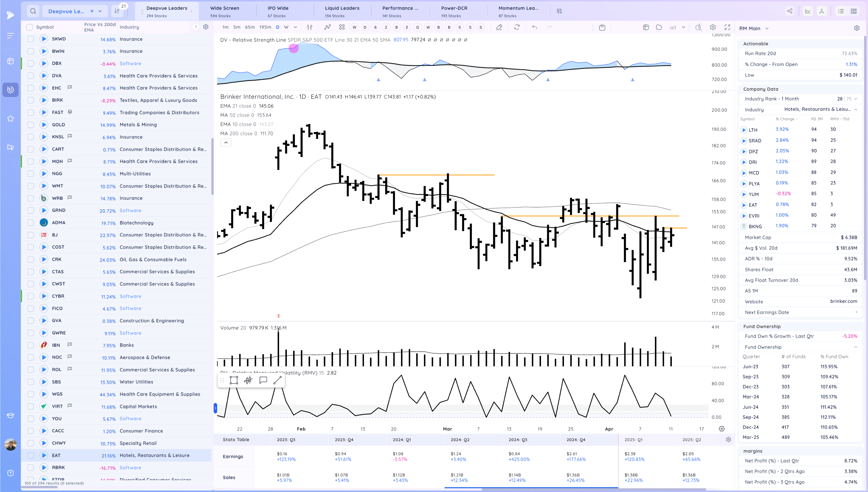Tick the select-all Symbol checkbox
Viewport: 868px width, 492px height.
point(30,27)
